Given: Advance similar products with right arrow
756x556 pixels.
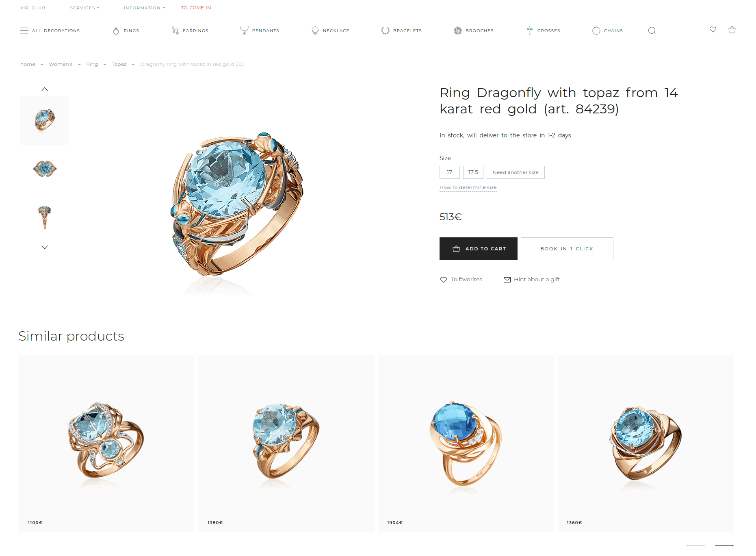Looking at the screenshot, I should [724, 545].
